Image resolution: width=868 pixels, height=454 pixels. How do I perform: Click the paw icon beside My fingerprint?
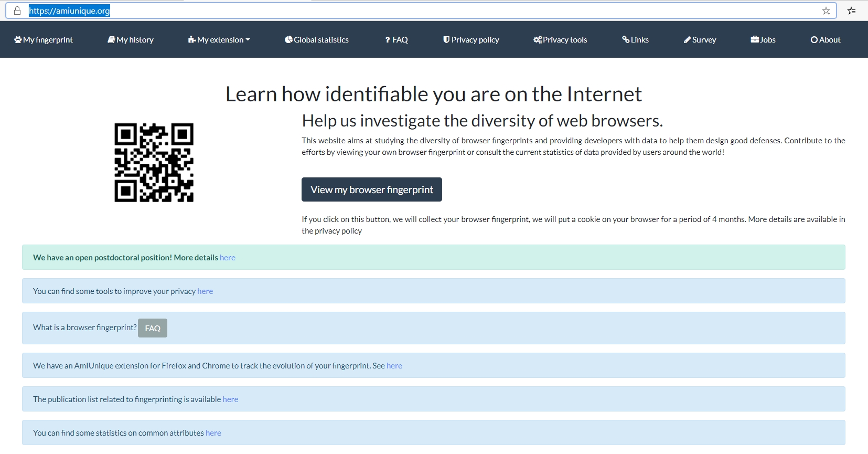(18, 40)
